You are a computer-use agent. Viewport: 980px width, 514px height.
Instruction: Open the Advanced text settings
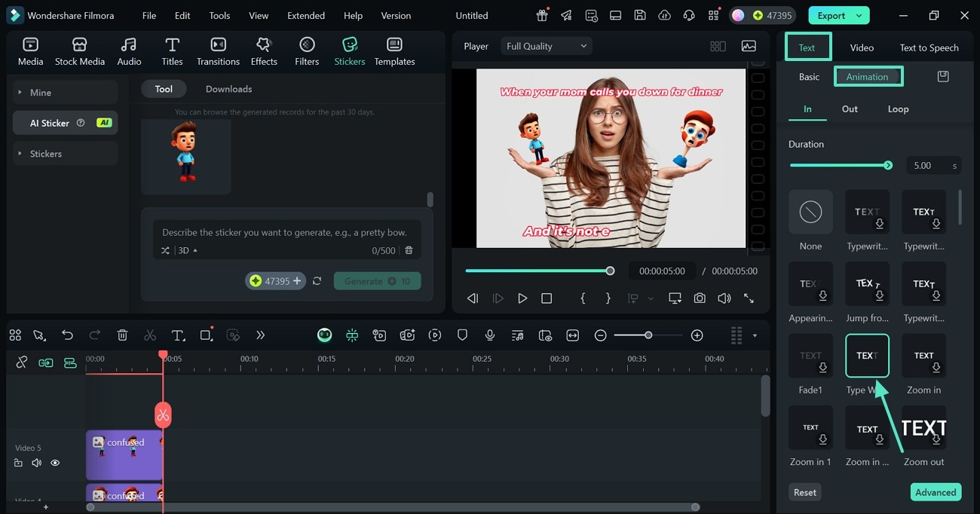pyautogui.click(x=936, y=492)
